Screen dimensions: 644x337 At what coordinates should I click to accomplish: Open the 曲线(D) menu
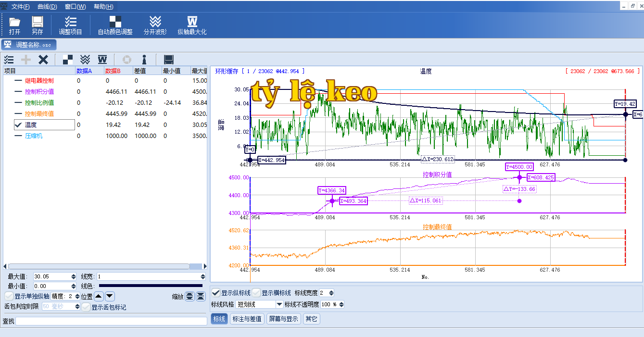pos(47,7)
